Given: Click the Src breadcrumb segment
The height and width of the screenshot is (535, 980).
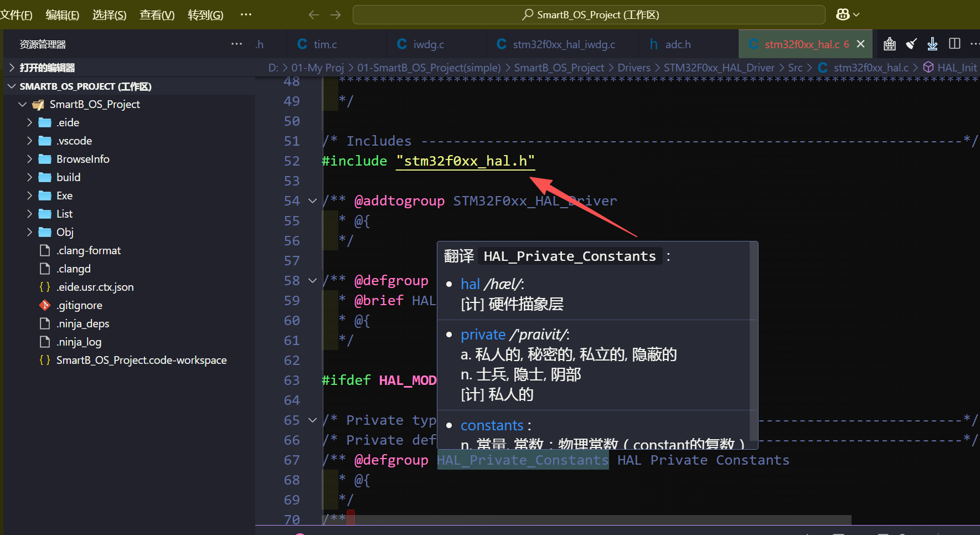Looking at the screenshot, I should click(795, 68).
